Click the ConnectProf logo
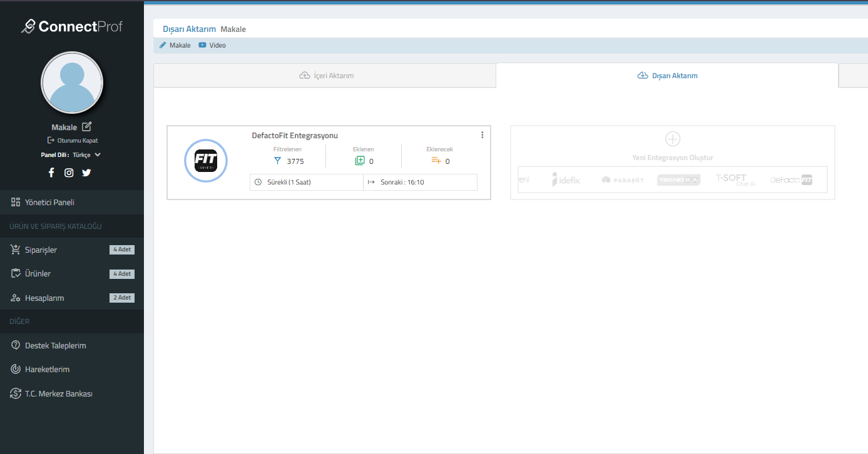The width and height of the screenshot is (868, 454). 72,26
